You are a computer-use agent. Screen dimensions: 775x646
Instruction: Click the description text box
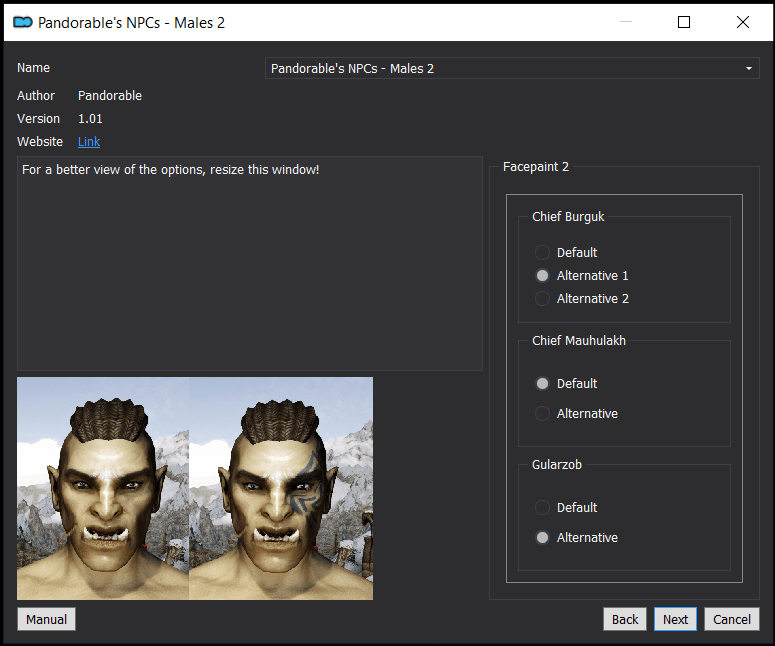(250, 263)
